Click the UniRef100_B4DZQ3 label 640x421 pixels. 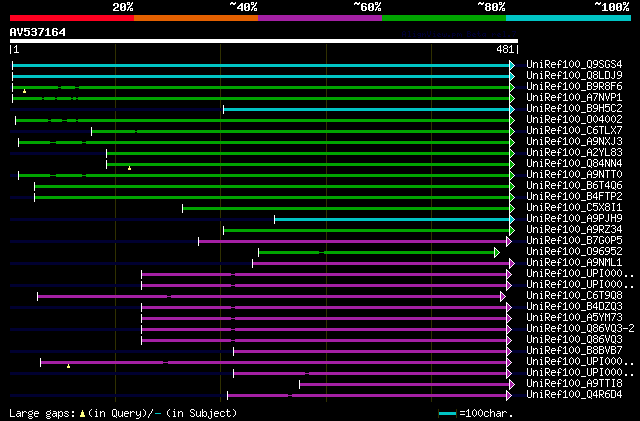574,307
